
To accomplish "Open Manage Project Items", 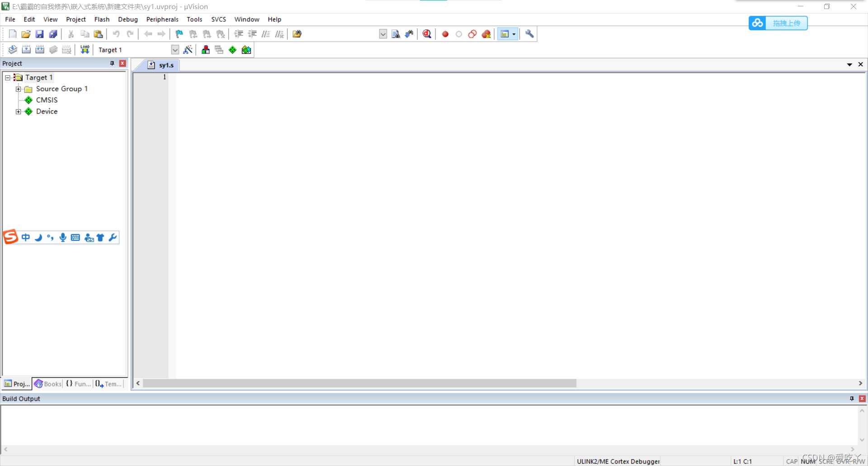I will tap(206, 50).
